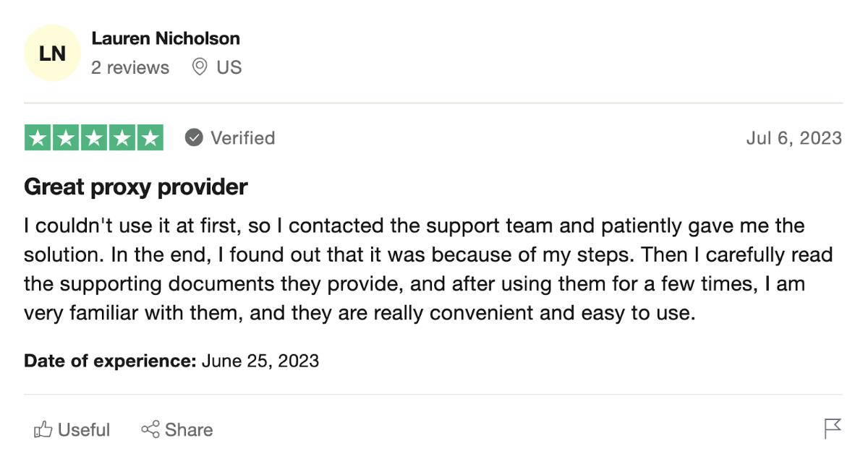868x459 pixels.
Task: Mark the review as Useful
Action: [72, 429]
